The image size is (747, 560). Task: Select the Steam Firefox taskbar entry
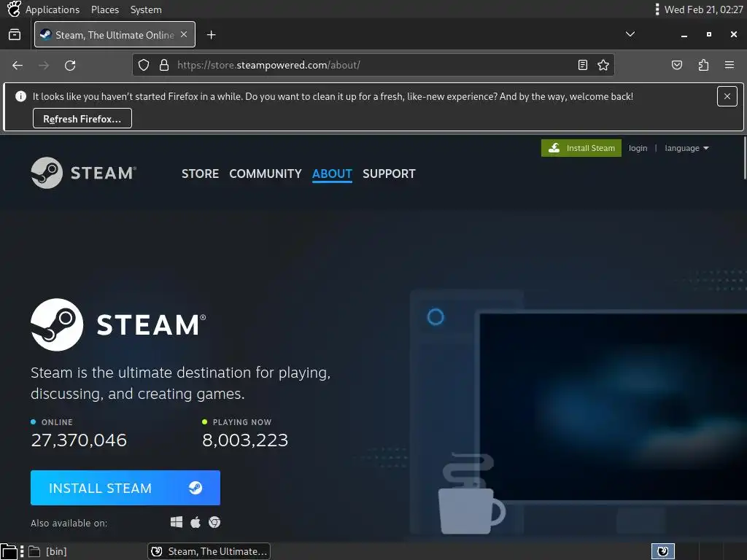[x=209, y=551]
